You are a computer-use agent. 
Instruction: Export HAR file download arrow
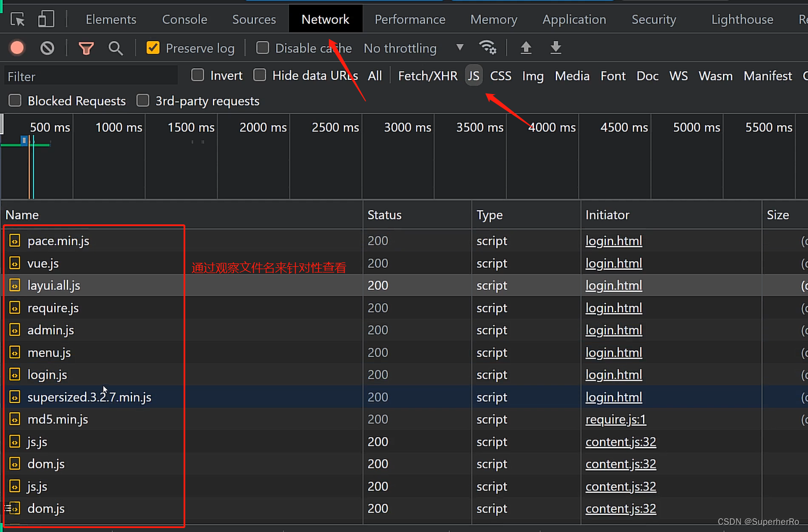point(556,48)
